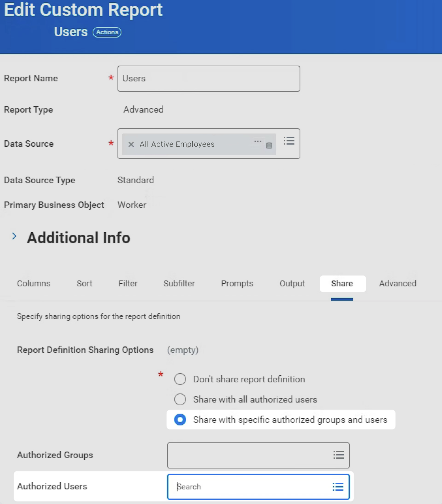Image resolution: width=442 pixels, height=504 pixels.
Task: Open the Advanced tab
Action: [398, 283]
